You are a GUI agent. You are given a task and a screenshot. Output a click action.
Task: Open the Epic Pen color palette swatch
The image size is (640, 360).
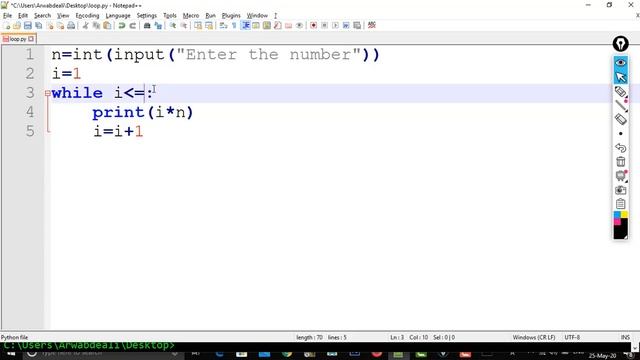click(620, 225)
